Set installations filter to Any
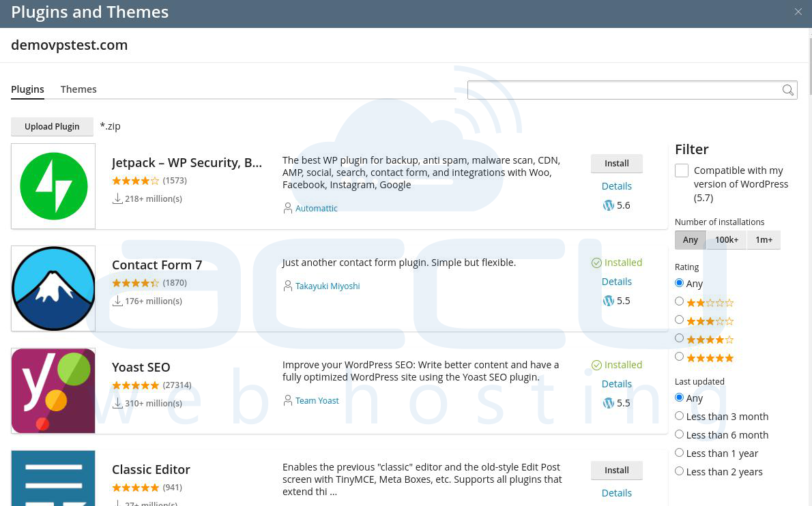The width and height of the screenshot is (812, 506). tap(691, 239)
